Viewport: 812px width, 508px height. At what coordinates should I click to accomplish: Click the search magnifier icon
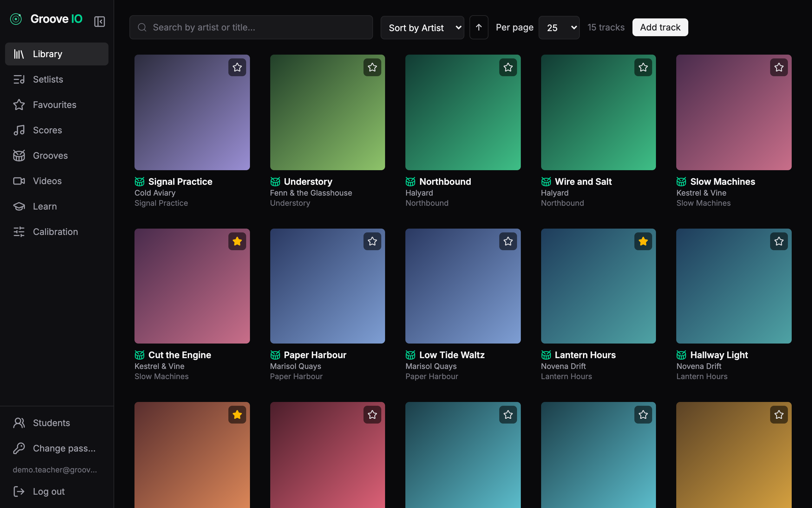point(142,27)
